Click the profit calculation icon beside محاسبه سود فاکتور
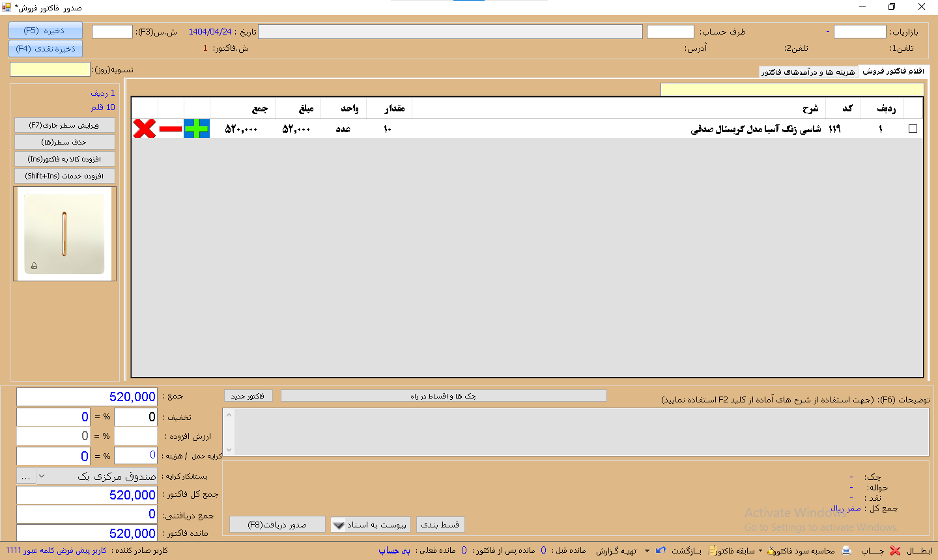 click(x=771, y=550)
